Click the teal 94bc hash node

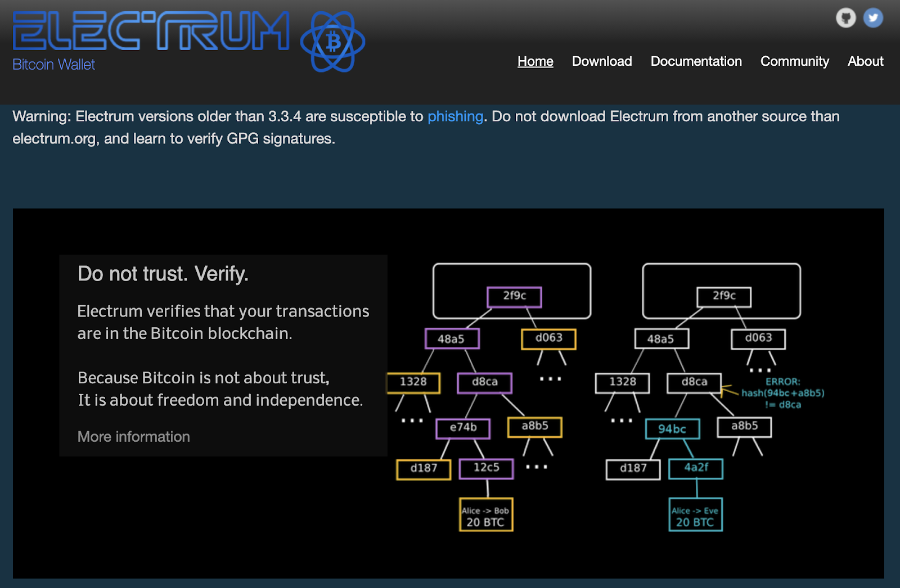(x=672, y=429)
